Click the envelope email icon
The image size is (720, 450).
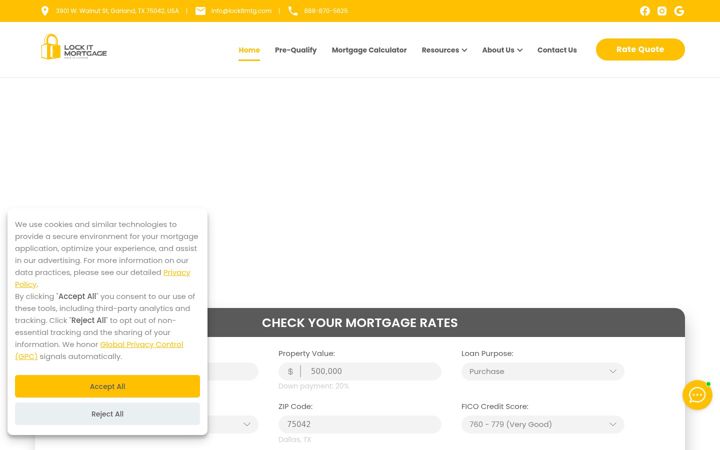200,11
